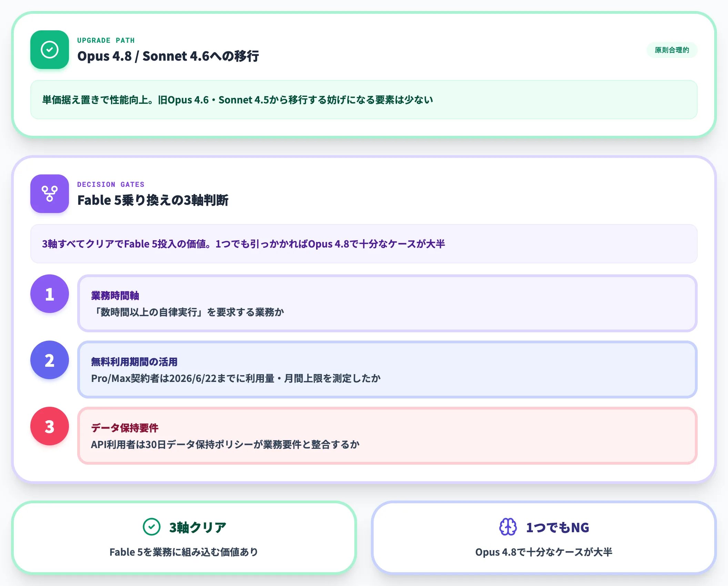Click the checkmark icon beside 3軸クリア
This screenshot has width=728, height=586.
(152, 527)
